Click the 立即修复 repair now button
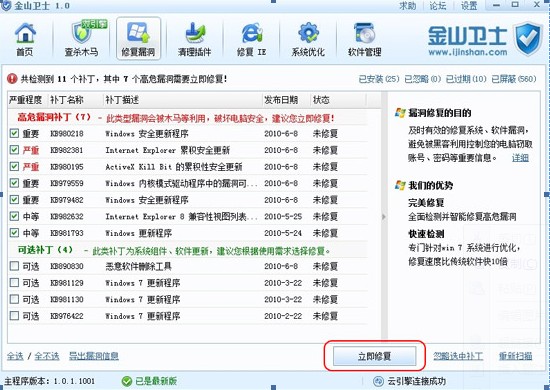 pyautogui.click(x=374, y=356)
